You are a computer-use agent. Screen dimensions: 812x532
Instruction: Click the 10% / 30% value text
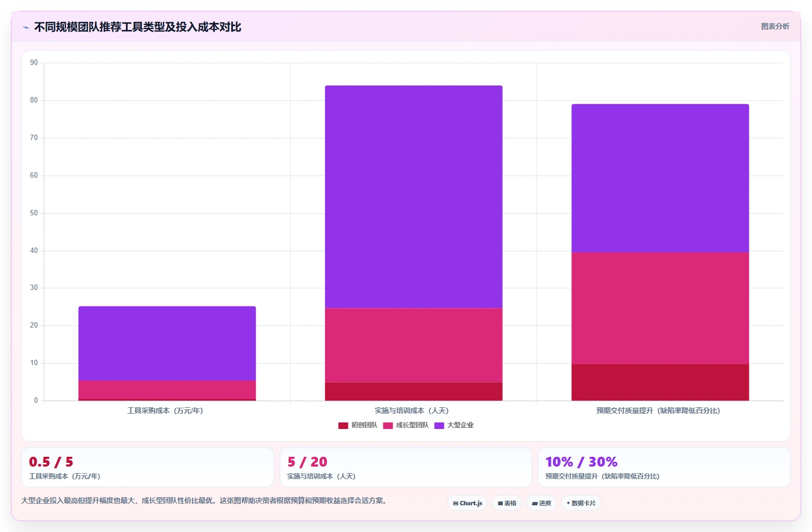(581, 462)
